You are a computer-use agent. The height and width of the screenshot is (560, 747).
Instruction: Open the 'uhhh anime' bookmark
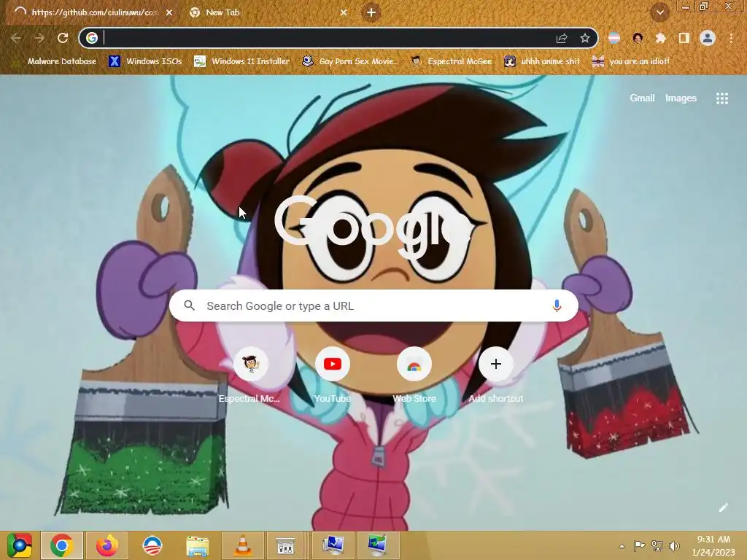click(x=543, y=61)
